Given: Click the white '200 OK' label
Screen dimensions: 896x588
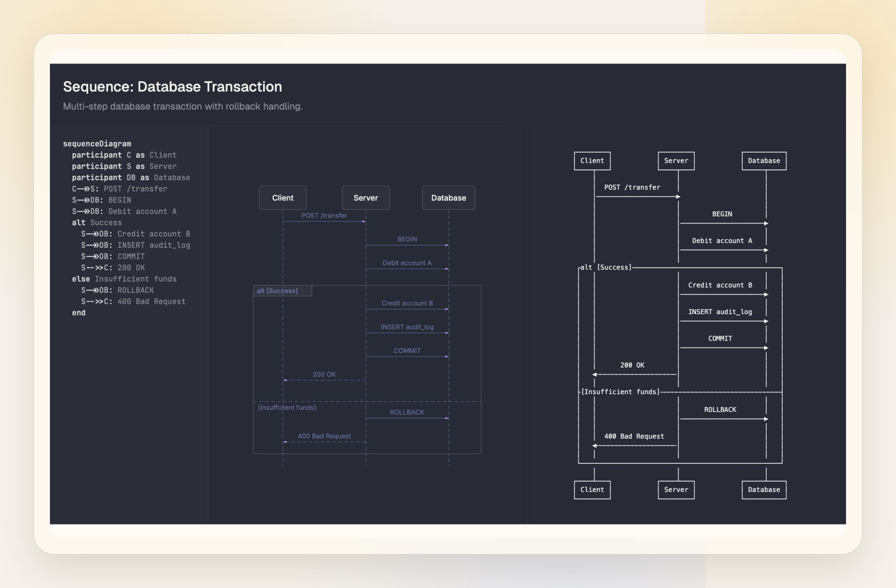Looking at the screenshot, I should point(632,365).
